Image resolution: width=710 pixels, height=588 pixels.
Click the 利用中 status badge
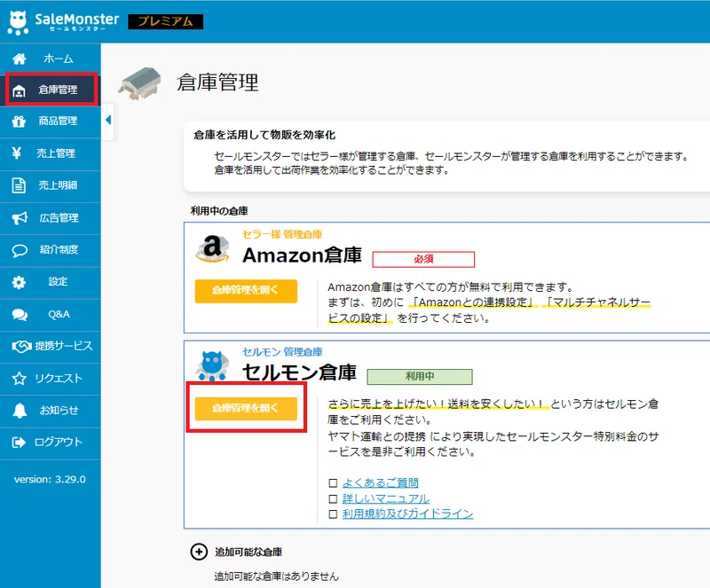[420, 377]
